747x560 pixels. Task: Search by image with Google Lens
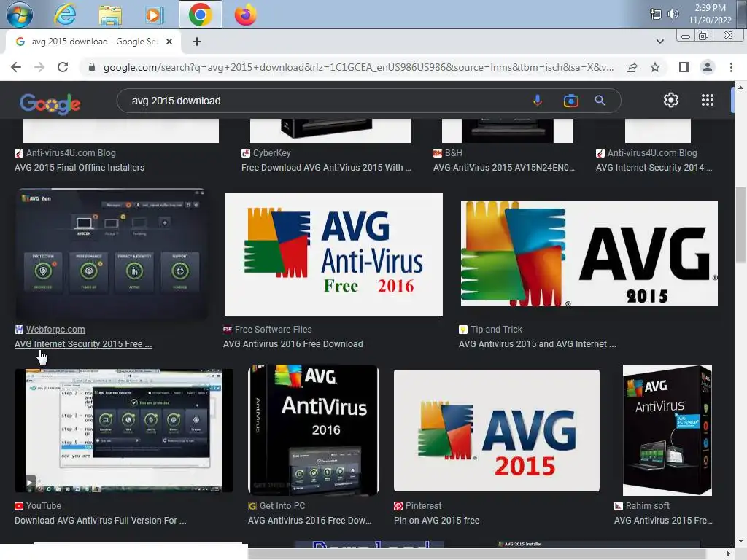[x=570, y=101]
